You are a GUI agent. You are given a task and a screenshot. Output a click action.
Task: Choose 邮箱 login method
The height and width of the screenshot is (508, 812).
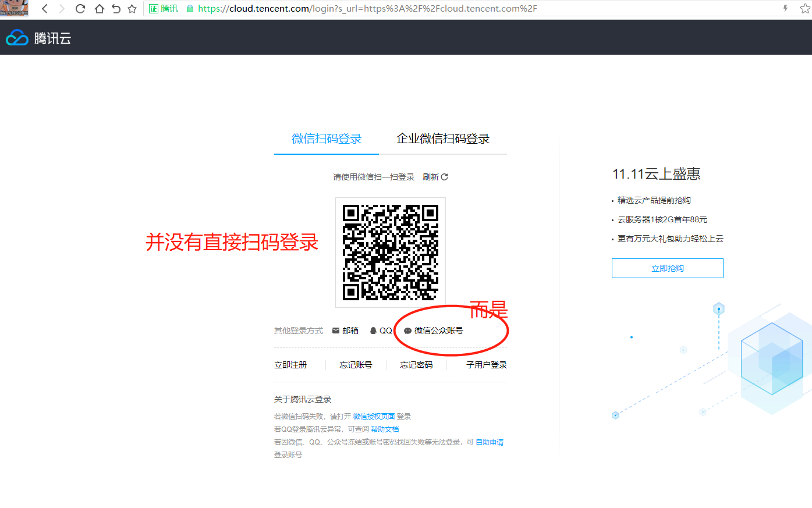[350, 331]
